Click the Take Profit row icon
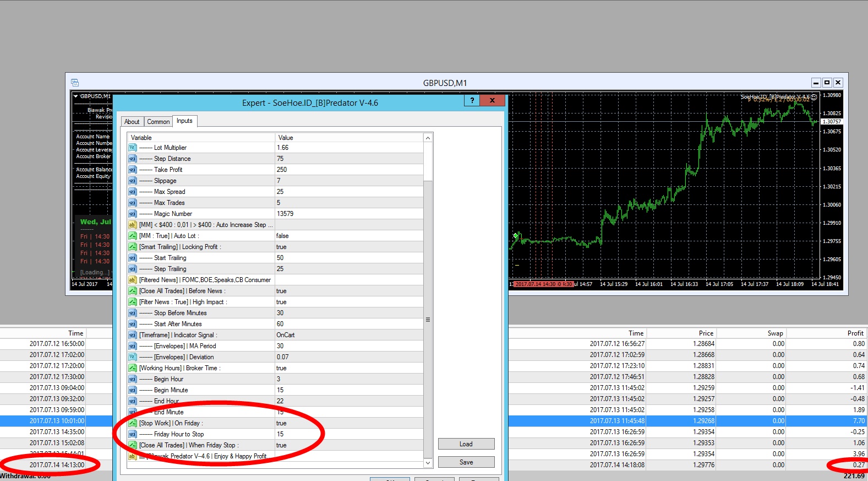Viewport: 868px width, 481px height. (x=132, y=170)
